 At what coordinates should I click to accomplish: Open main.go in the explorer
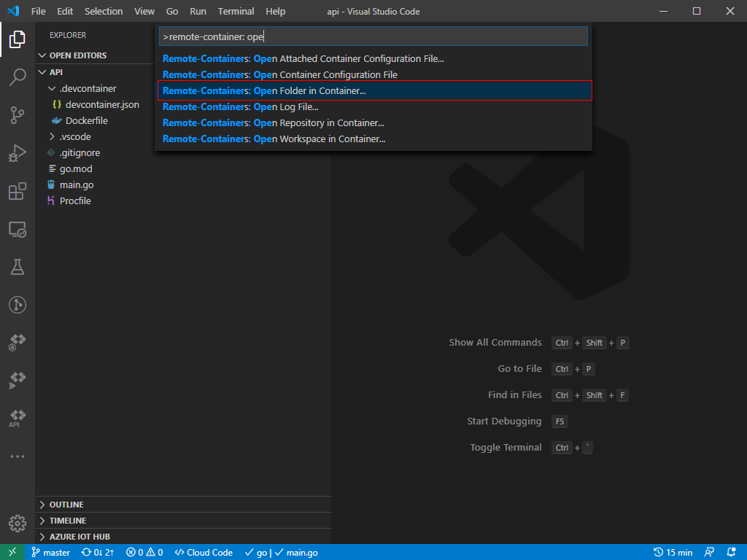(x=77, y=184)
